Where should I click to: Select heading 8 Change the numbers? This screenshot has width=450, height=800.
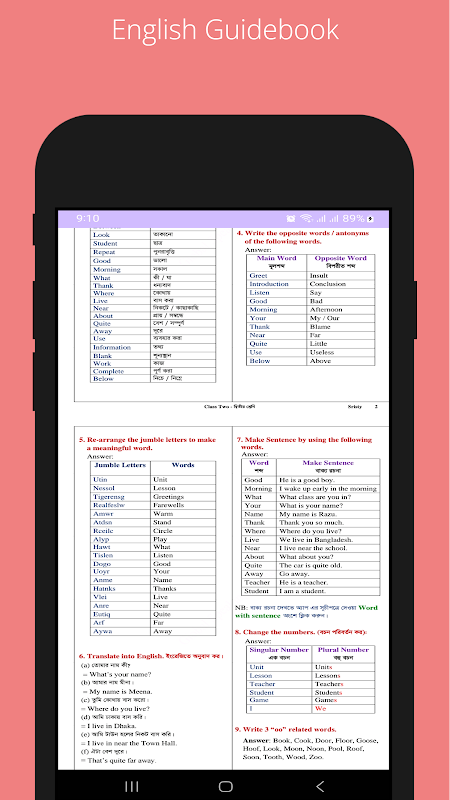tap(301, 632)
